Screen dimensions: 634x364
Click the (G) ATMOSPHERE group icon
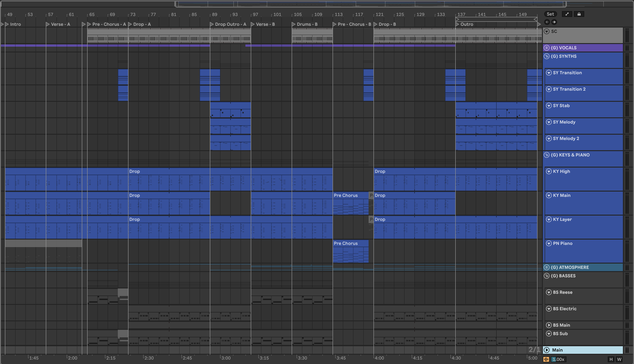click(547, 267)
